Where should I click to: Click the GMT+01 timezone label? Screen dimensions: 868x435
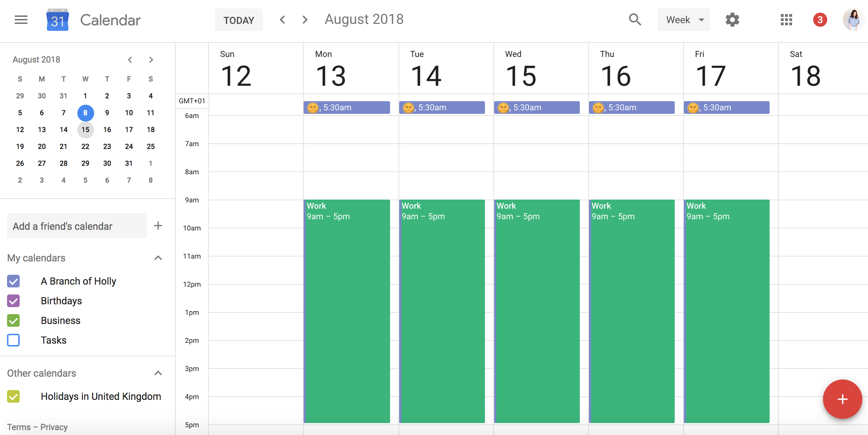[x=192, y=101]
